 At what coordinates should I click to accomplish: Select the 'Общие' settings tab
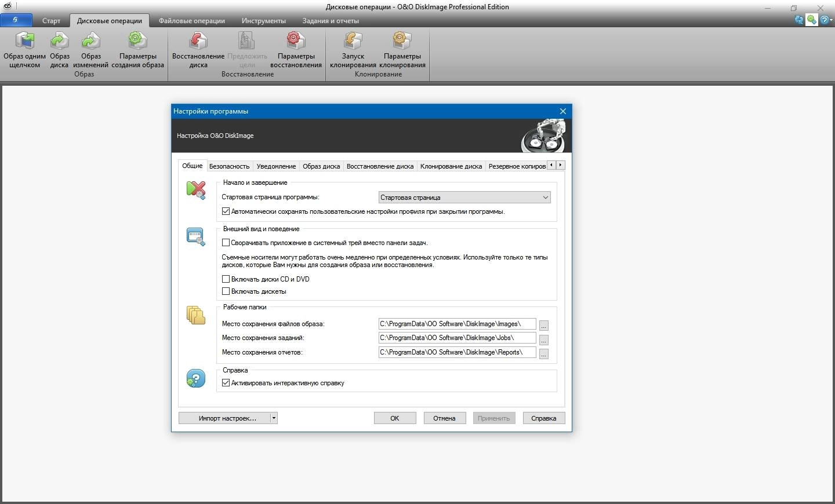tap(193, 166)
